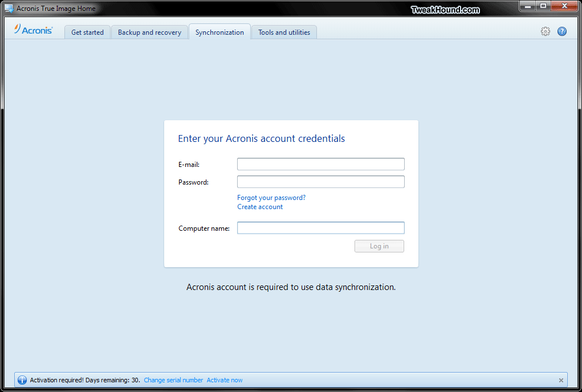Image resolution: width=582 pixels, height=392 pixels.
Task: Switch to the Get started tab
Action: 87,32
